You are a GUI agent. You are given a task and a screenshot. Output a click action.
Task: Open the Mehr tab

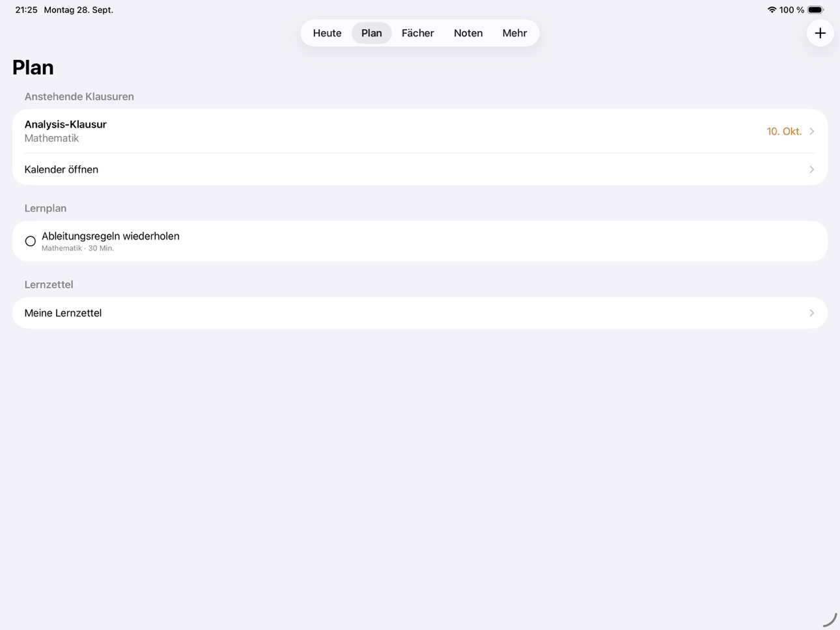[x=514, y=33]
